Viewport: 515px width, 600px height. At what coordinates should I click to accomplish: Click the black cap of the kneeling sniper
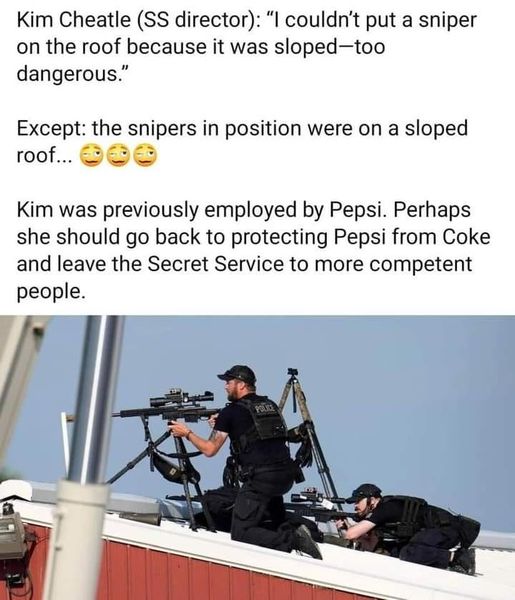(x=238, y=374)
